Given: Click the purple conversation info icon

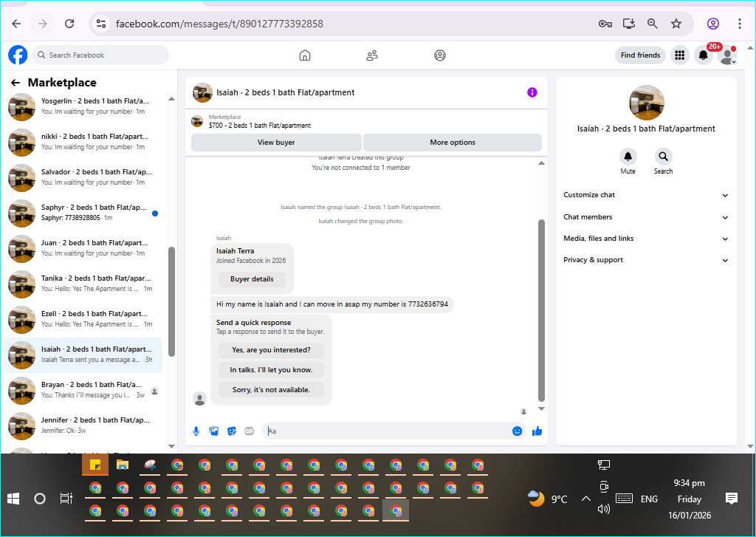Looking at the screenshot, I should [x=532, y=92].
